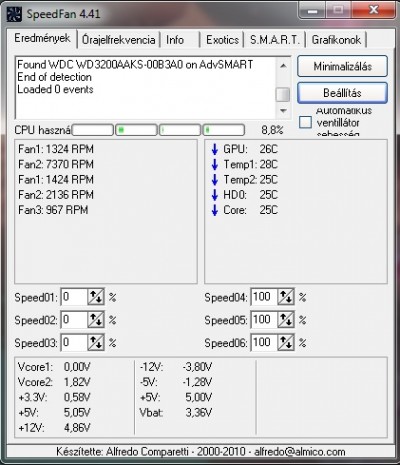Click the Vcore2 1,82V reading

click(x=54, y=382)
